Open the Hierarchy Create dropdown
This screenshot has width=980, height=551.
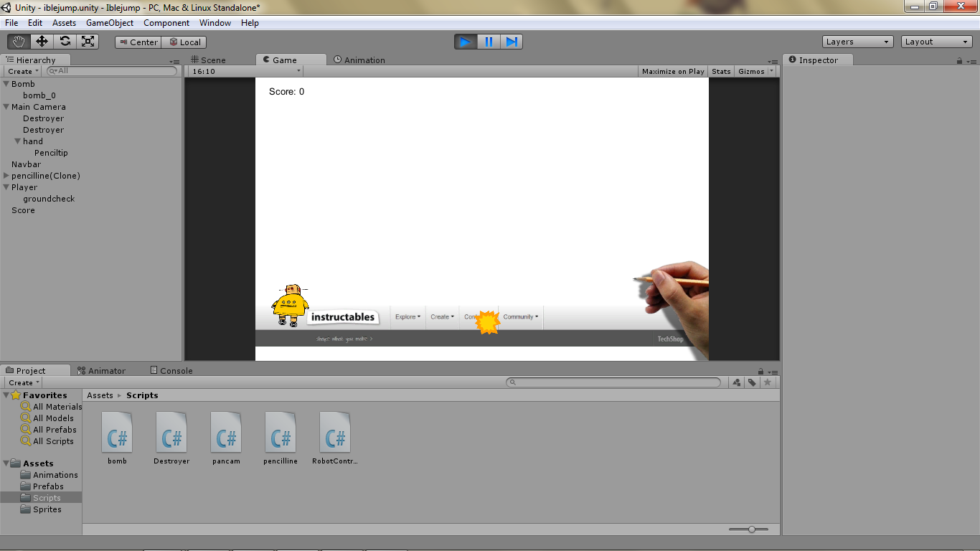coord(23,71)
